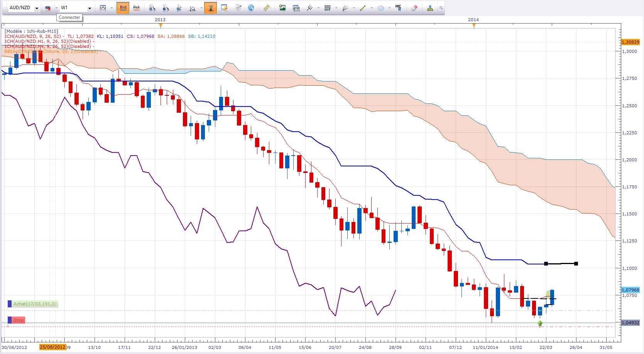Select the ruler measurement tool

[x=266, y=8]
